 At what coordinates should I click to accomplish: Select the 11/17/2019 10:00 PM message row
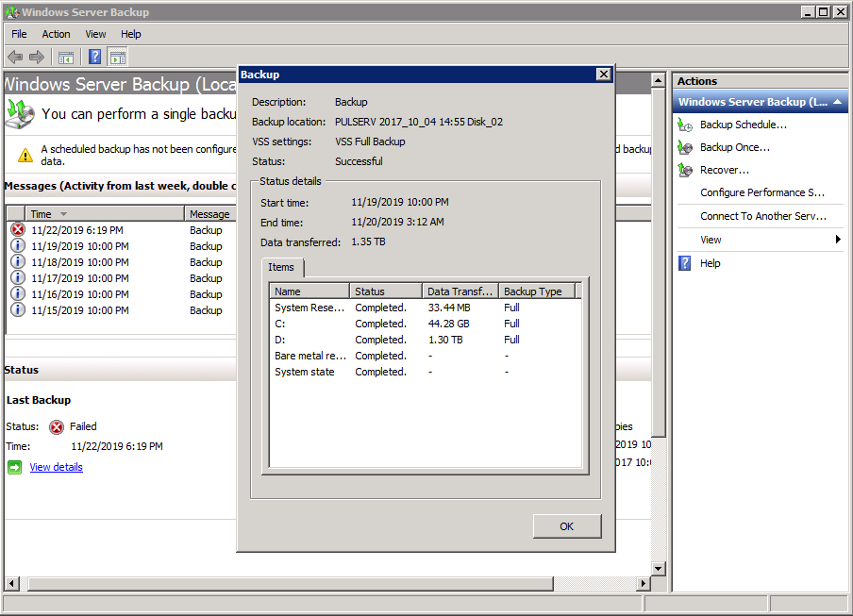122,278
